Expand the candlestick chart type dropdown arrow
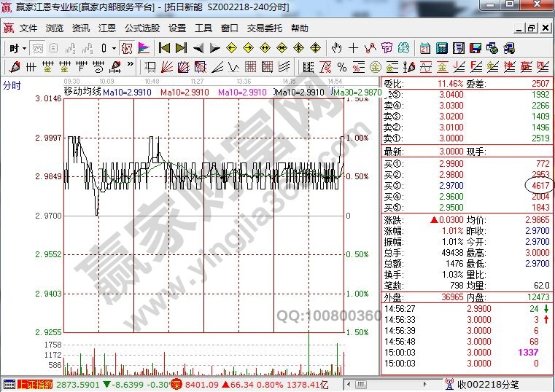 [x=113, y=48]
